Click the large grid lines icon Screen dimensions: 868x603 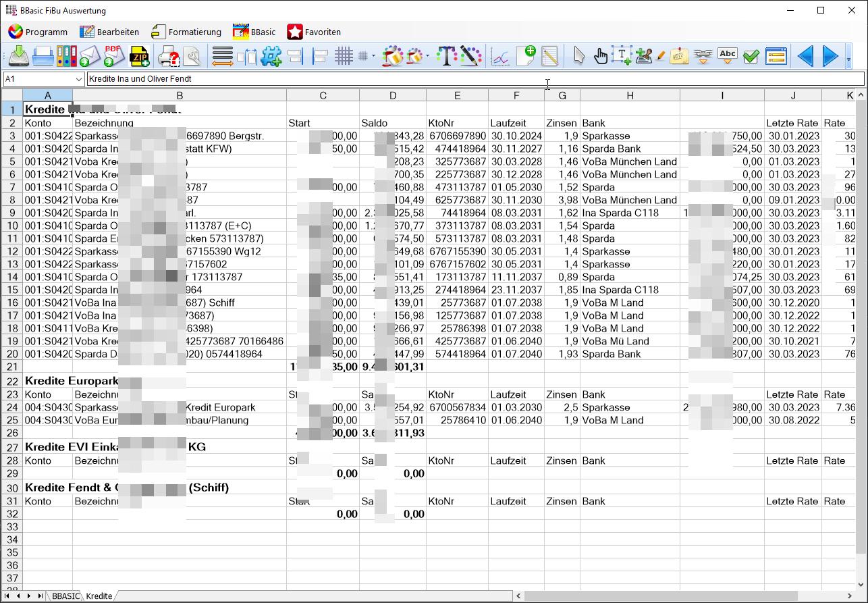344,57
